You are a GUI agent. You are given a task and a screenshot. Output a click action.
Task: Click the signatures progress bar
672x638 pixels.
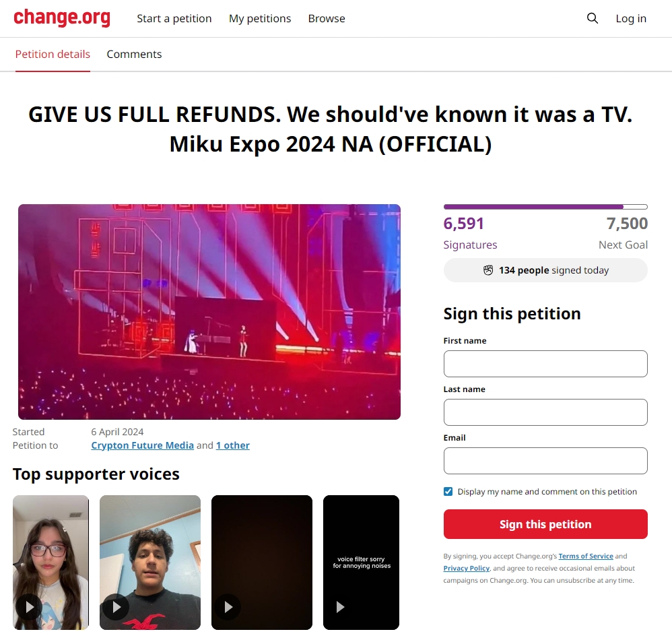coord(545,207)
